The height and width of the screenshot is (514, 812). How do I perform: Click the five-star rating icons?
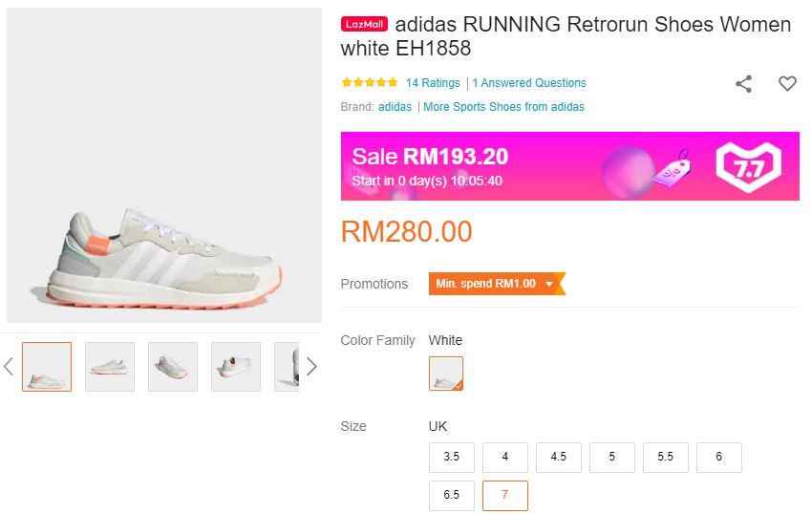coord(370,83)
